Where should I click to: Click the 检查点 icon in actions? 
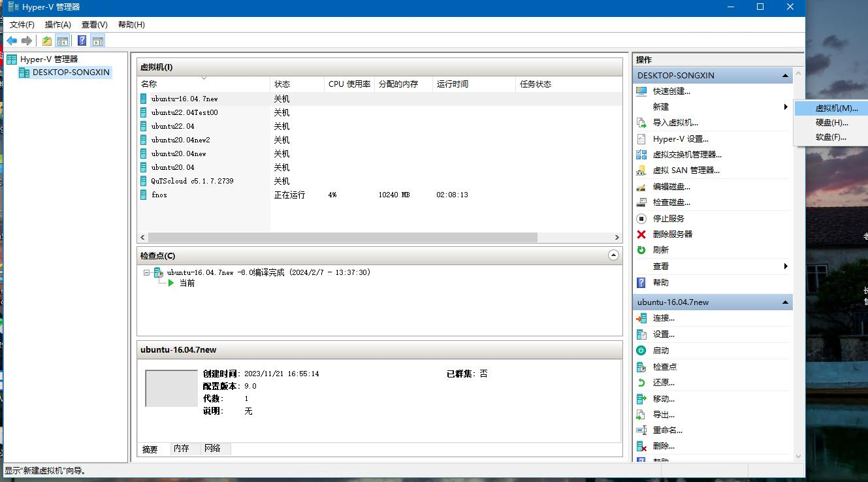tap(641, 366)
